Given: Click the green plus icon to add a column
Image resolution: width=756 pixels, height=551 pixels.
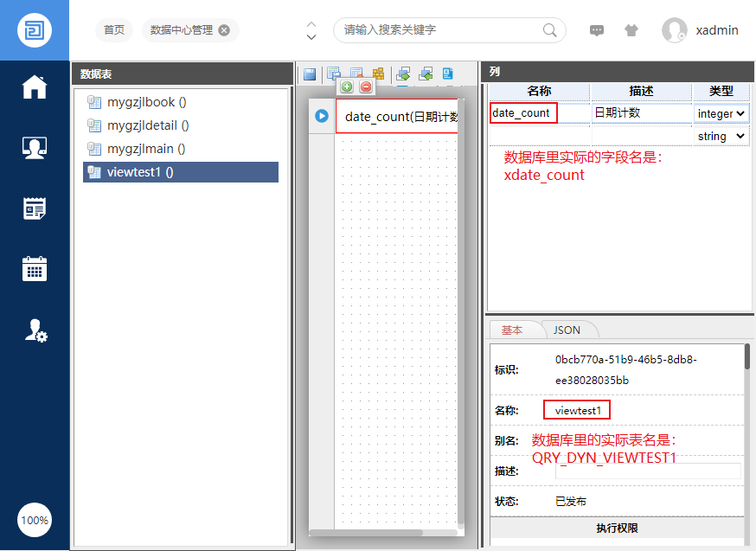Looking at the screenshot, I should (346, 86).
